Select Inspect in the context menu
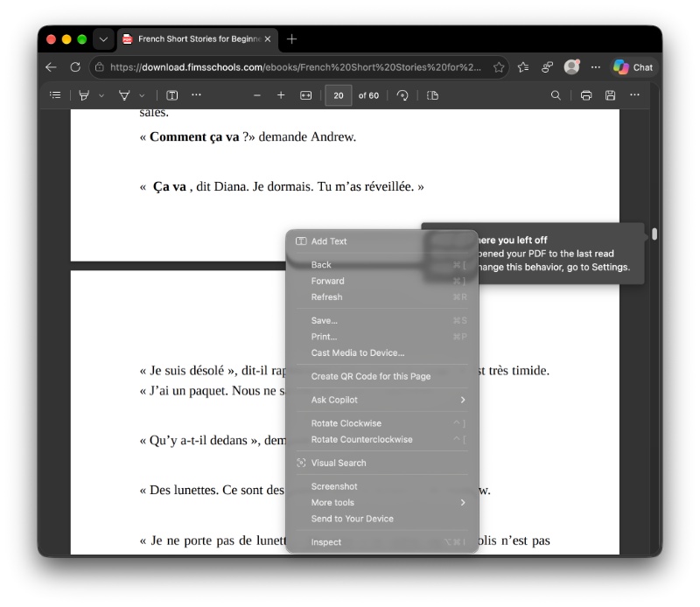Image resolution: width=700 pixels, height=607 pixels. click(x=382, y=542)
